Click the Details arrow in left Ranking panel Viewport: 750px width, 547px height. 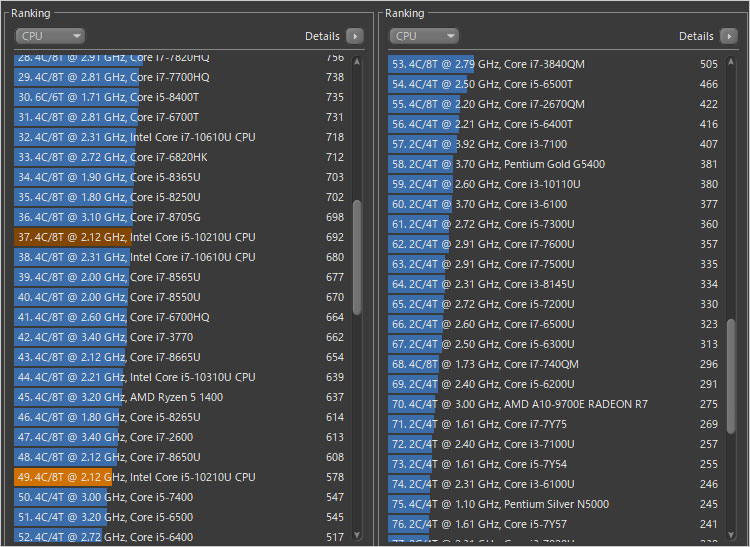355,36
